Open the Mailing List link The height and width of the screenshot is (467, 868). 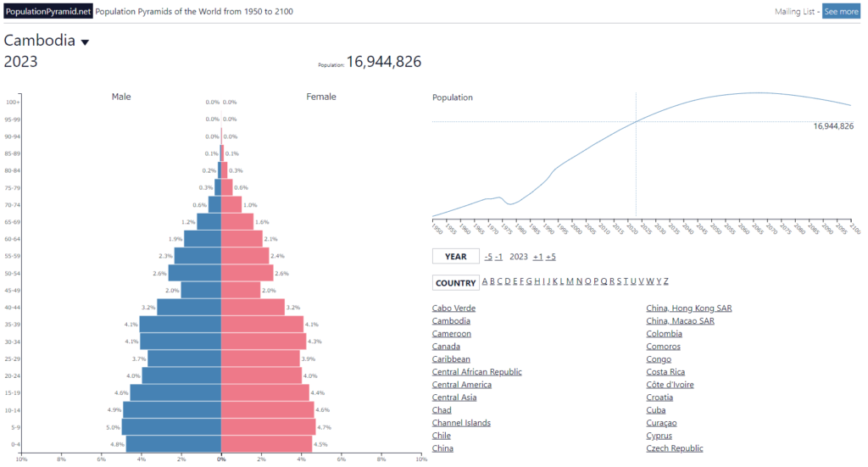click(x=795, y=12)
